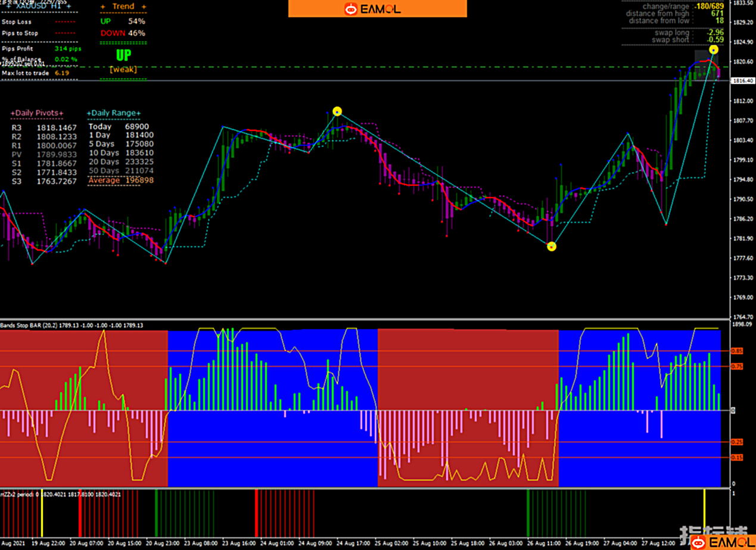756x550 pixels.
Task: Click the 0.85 level label on indicator
Action: (738, 351)
